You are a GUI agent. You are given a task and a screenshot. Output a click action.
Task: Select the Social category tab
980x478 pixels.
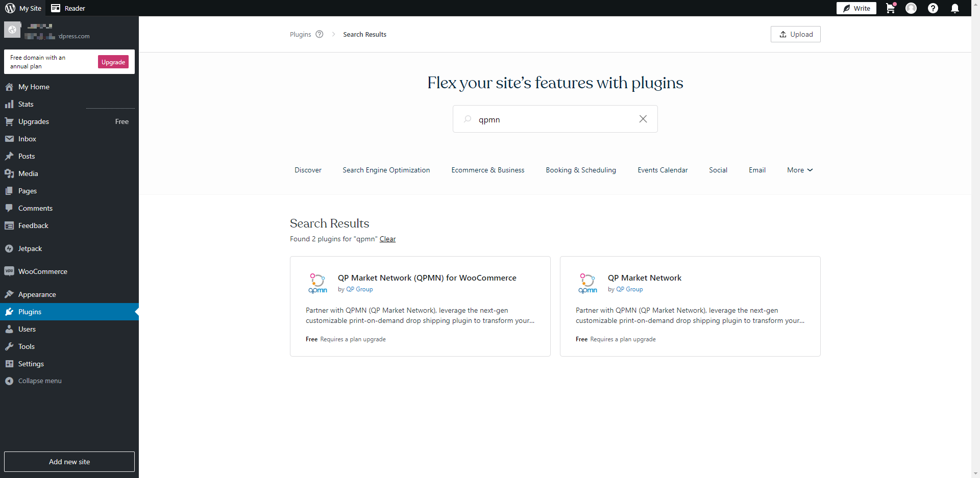coord(718,170)
